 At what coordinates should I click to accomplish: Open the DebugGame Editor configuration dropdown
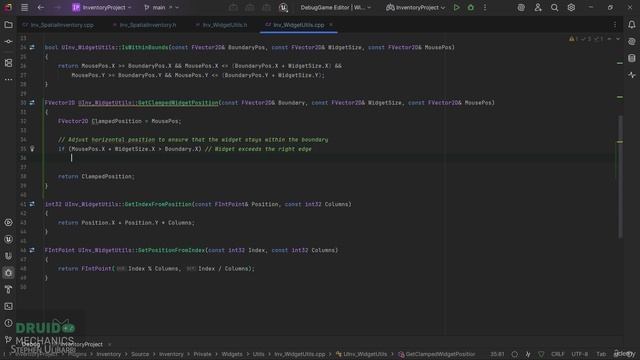(x=336, y=7)
